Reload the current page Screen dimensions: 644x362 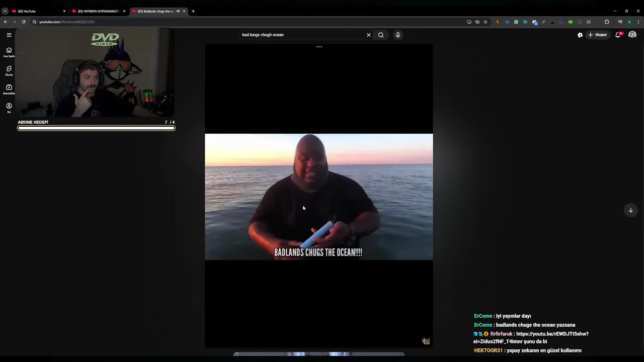[x=24, y=22]
